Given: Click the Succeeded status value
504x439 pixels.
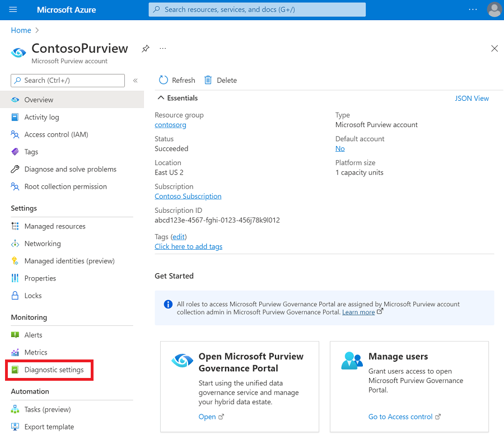Looking at the screenshot, I should pos(171,148).
